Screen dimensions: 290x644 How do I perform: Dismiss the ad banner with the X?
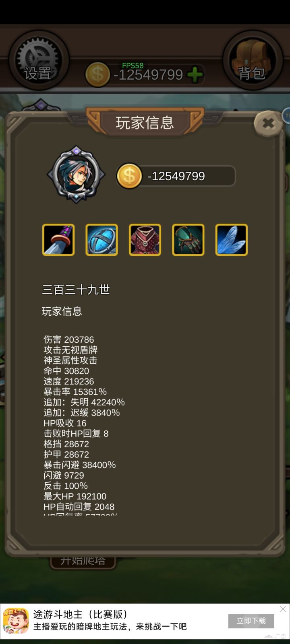pos(283,609)
